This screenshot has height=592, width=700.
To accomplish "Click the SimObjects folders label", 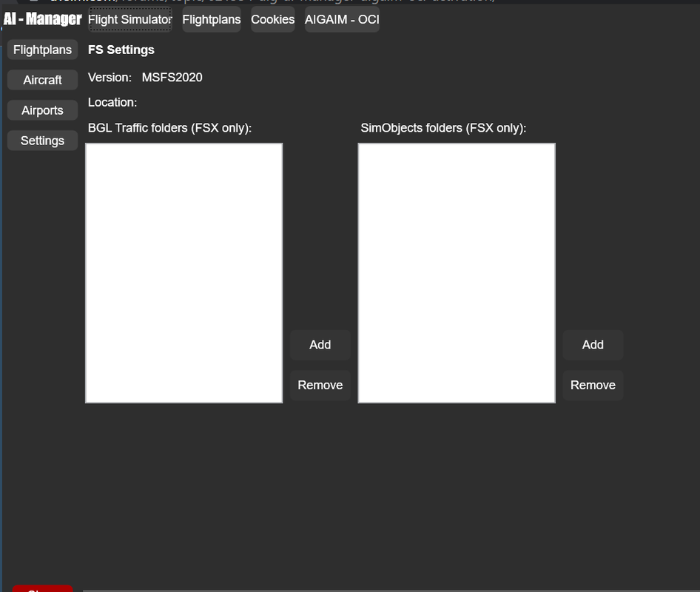I will point(443,128).
